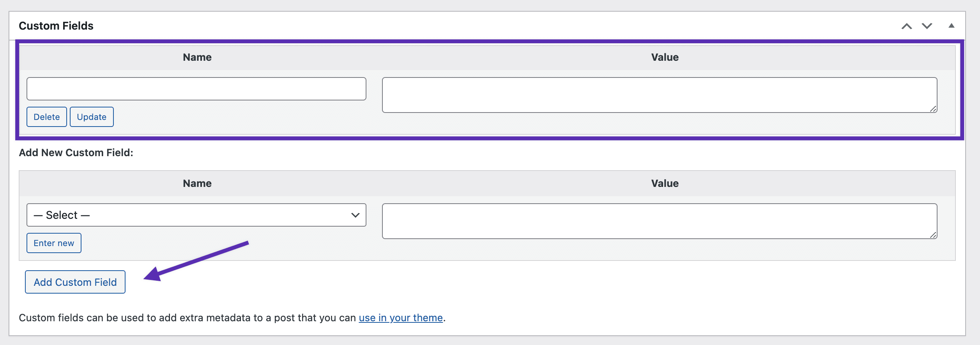Click the Value column header
Image resolution: width=980 pixels, height=345 pixels.
click(x=665, y=57)
